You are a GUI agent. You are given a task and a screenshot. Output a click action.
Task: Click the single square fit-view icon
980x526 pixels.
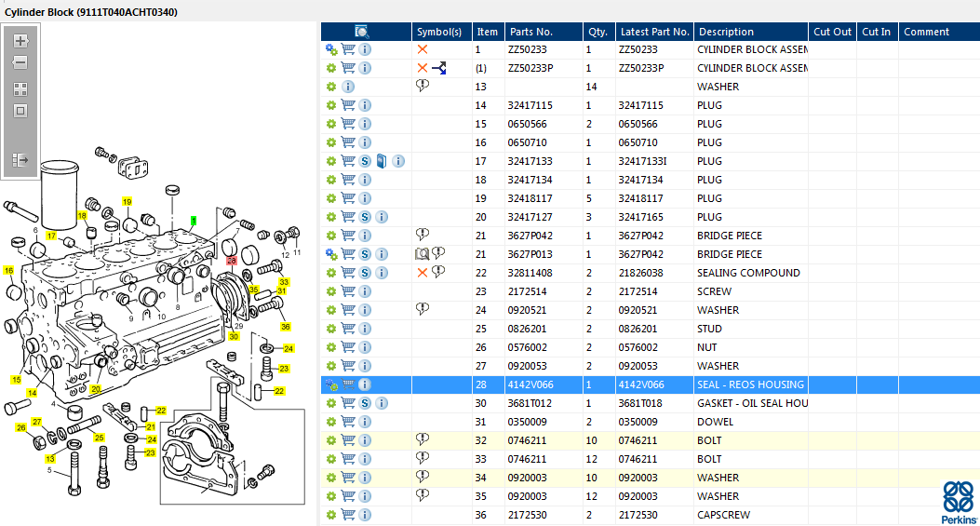tap(20, 111)
